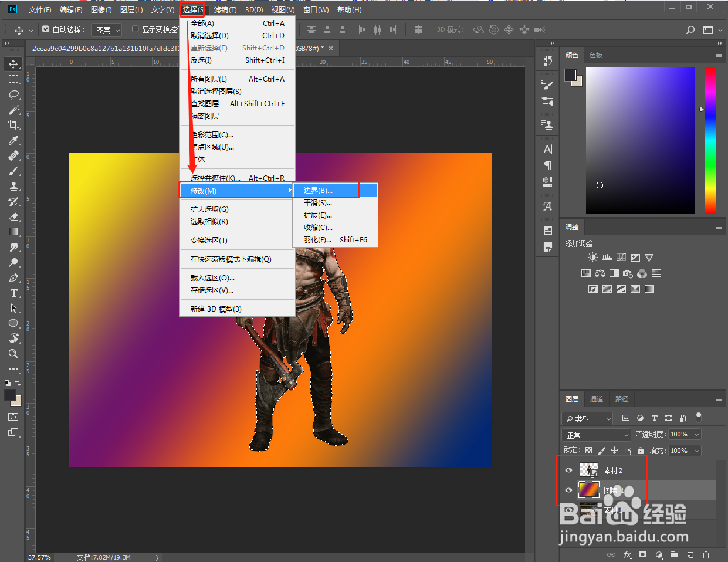728x562 pixels.
Task: Click the 不透明度 value field
Action: tap(679, 435)
